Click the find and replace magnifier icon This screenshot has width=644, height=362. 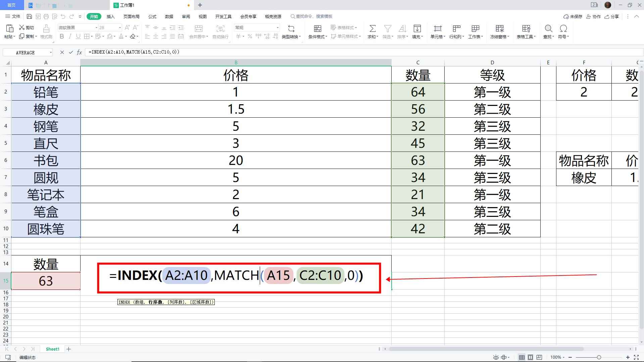pyautogui.click(x=548, y=29)
